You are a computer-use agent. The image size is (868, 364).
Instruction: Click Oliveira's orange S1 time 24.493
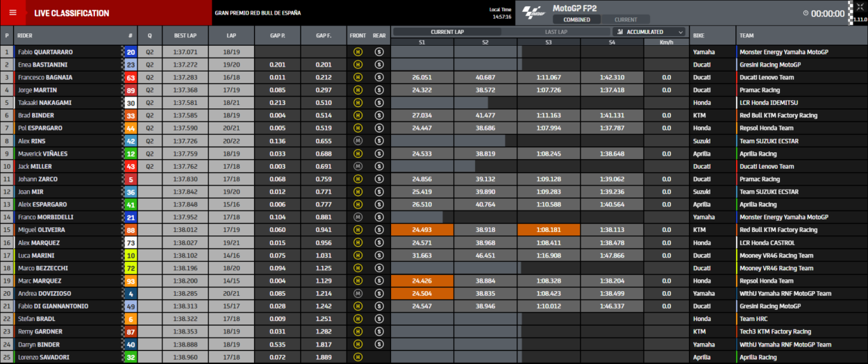(422, 230)
